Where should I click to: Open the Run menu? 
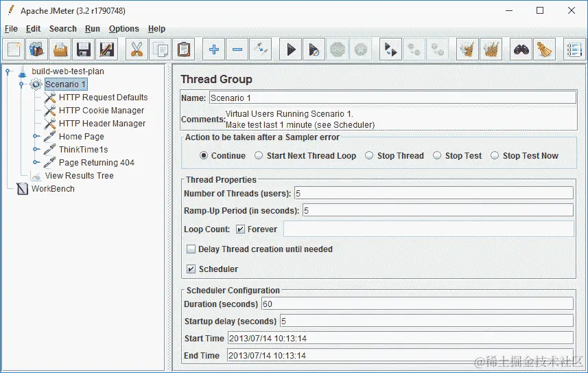tap(92, 29)
